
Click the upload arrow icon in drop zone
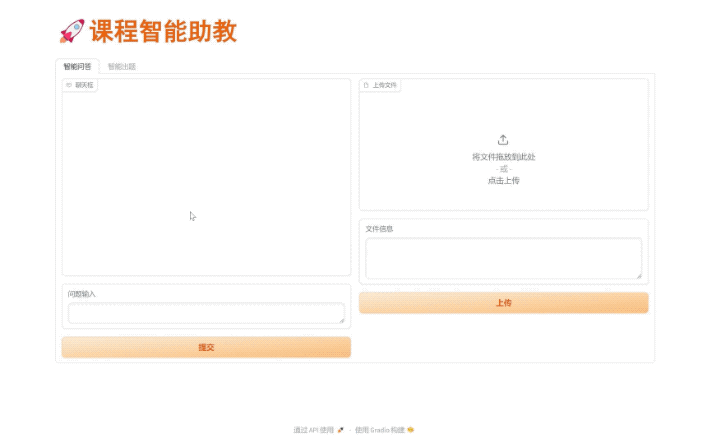pyautogui.click(x=503, y=140)
